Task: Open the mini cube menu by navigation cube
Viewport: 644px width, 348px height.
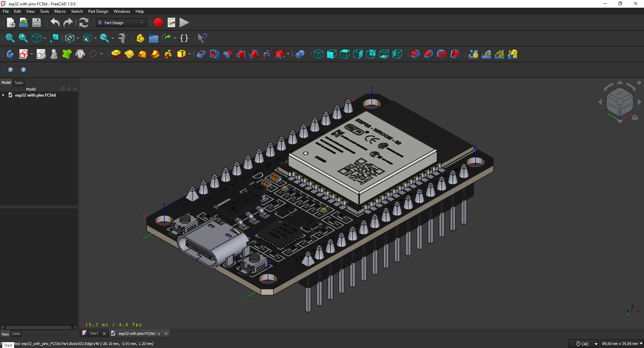Action: coord(635,118)
